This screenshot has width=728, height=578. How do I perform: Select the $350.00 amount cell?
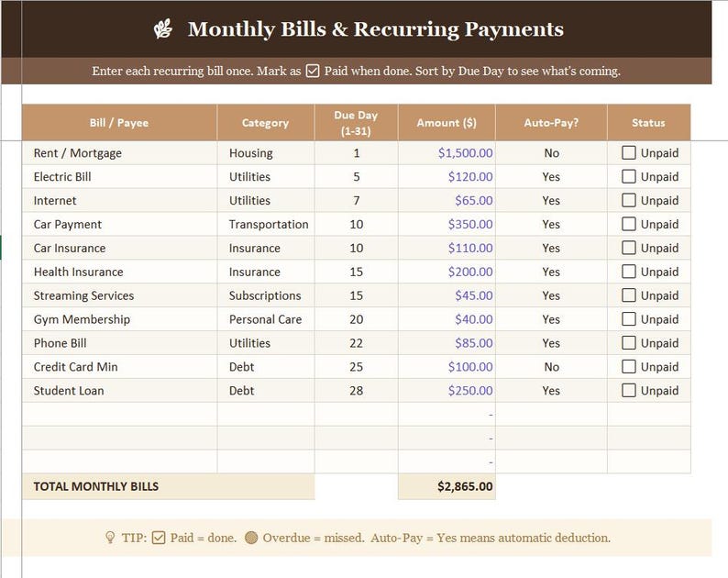click(x=447, y=224)
